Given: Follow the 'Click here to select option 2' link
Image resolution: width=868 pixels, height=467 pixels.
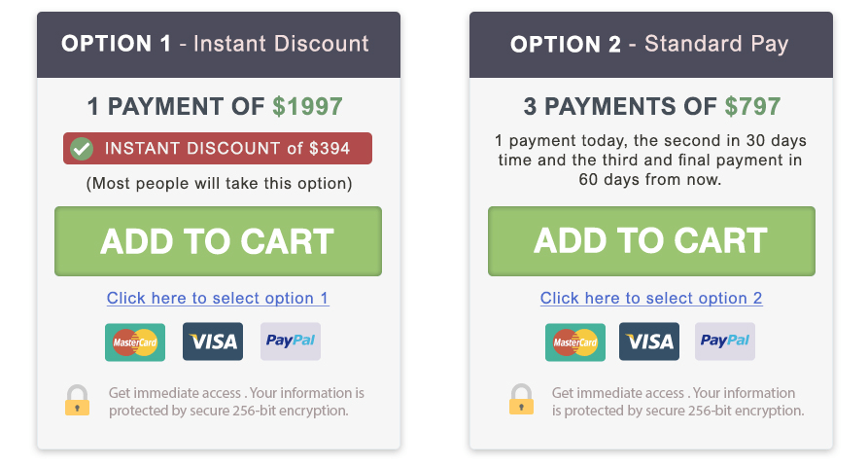Looking at the screenshot, I should (x=651, y=298).
